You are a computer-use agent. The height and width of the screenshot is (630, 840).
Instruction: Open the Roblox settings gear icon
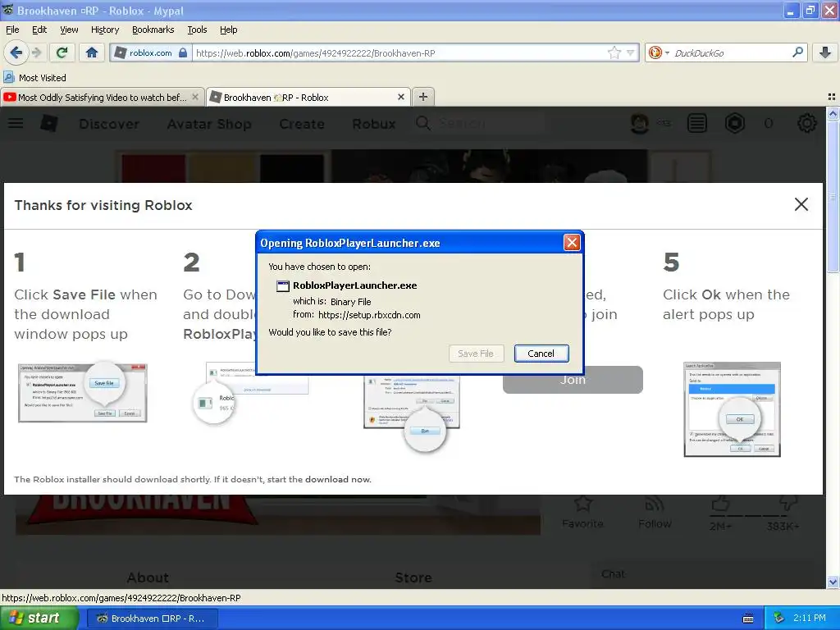pyautogui.click(x=807, y=124)
